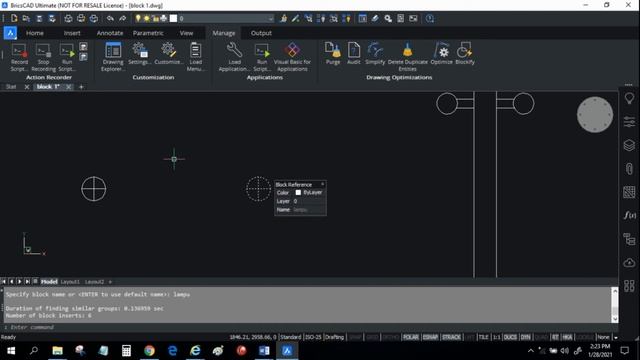Toggle SNAP in status bar

(356, 337)
